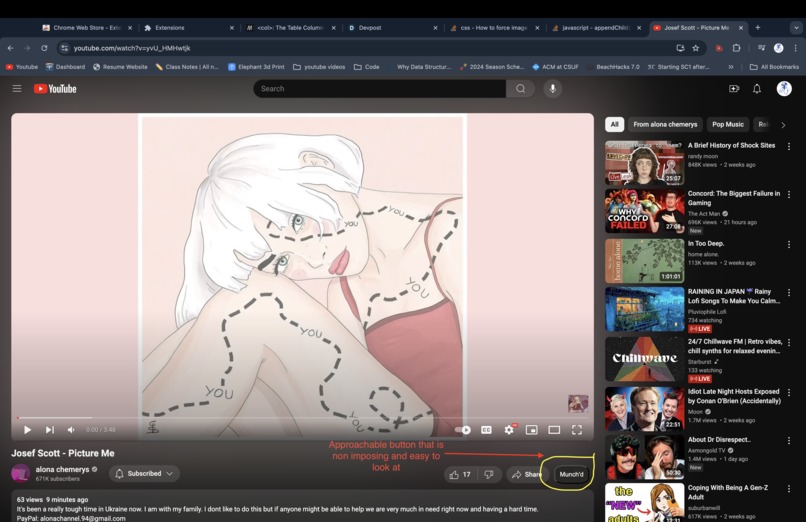Play the video
This screenshot has width=806, height=522.
pyautogui.click(x=27, y=430)
